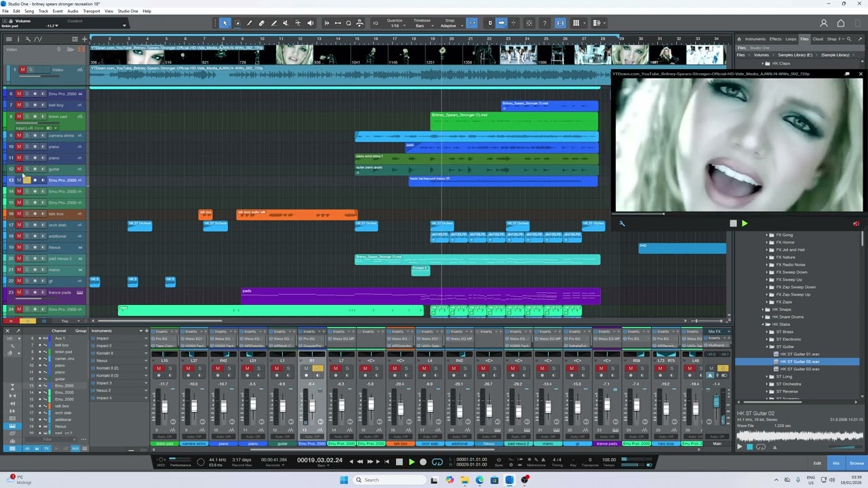The width and height of the screenshot is (868, 488).
Task: Open the Transport menu
Action: (92, 11)
